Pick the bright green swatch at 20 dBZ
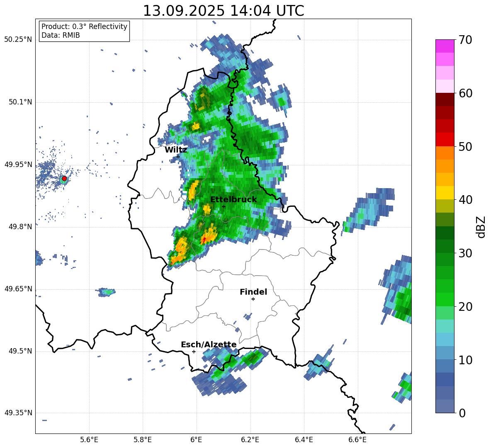This screenshot has height=448, width=491. click(x=445, y=299)
